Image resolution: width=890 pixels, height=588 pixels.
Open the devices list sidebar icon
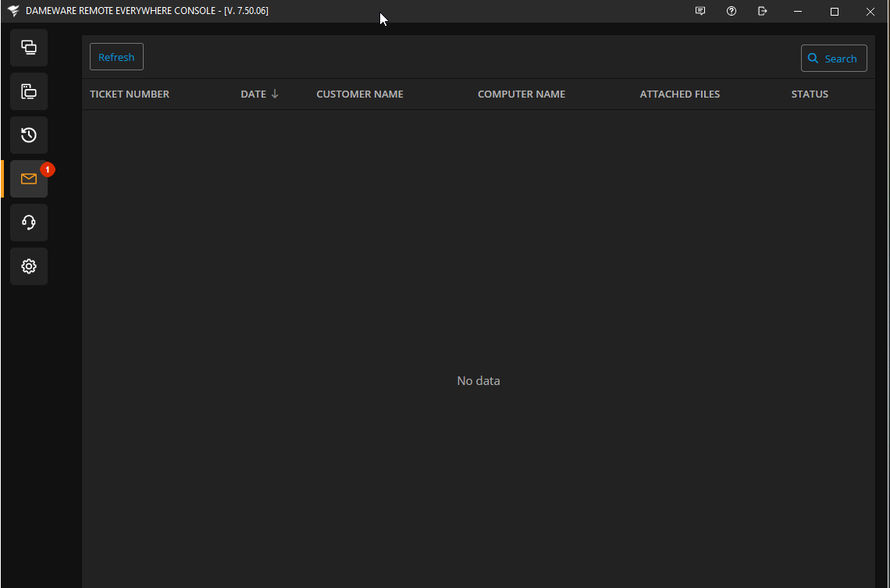click(29, 91)
